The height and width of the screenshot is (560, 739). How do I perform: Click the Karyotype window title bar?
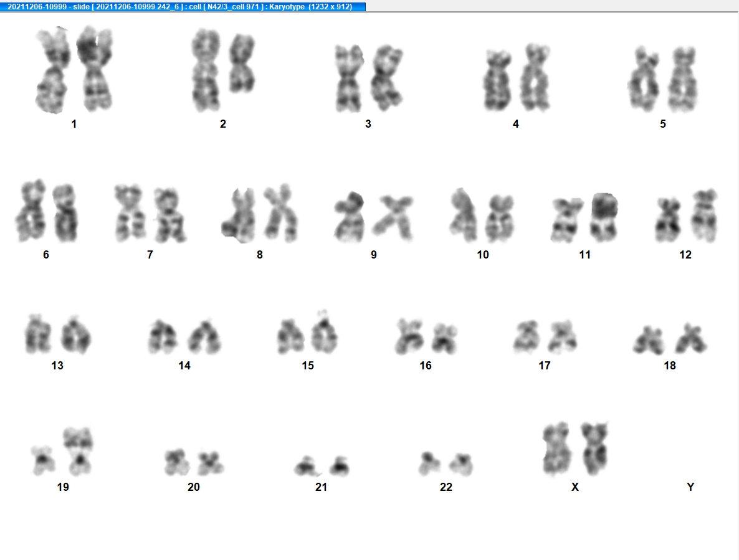point(183,7)
